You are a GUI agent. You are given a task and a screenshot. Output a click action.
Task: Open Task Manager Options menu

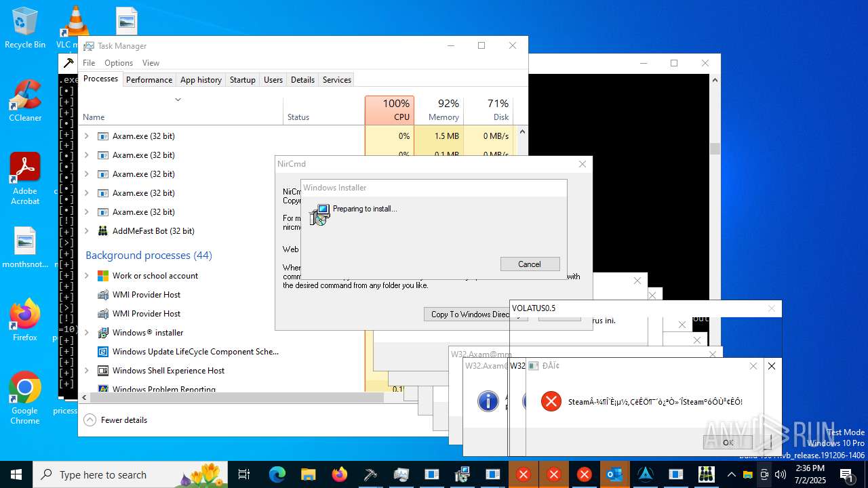tap(119, 63)
